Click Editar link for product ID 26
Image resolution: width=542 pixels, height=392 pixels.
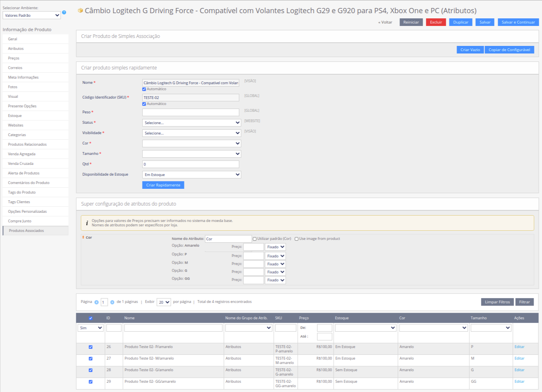point(519,347)
